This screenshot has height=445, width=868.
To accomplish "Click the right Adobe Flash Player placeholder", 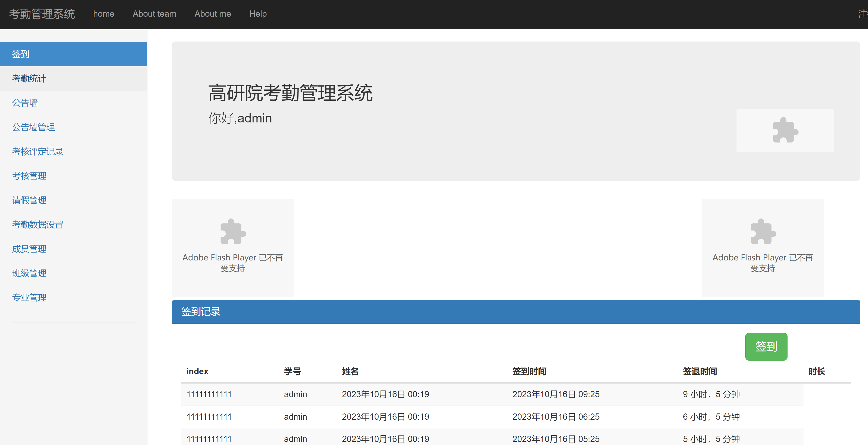I will pos(762,247).
